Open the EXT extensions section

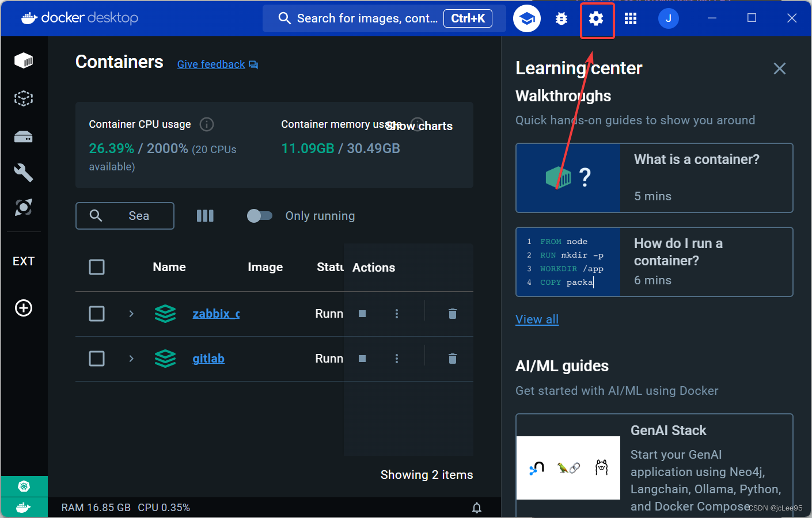click(x=24, y=261)
